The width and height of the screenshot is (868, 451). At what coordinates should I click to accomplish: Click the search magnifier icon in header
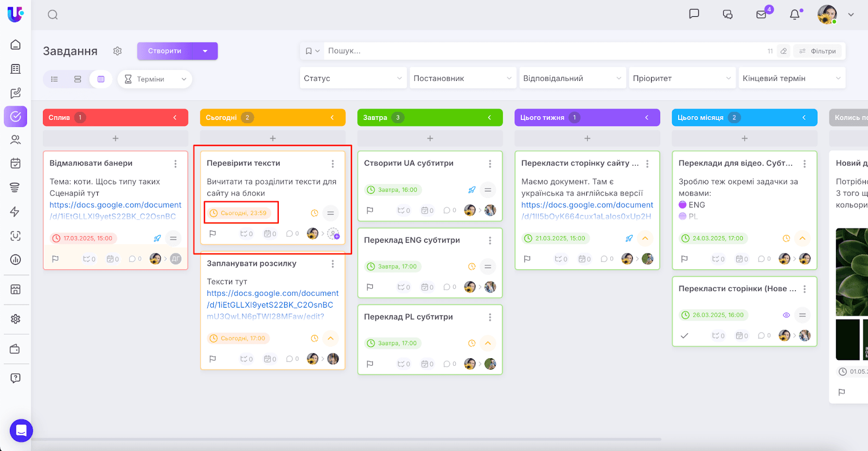click(x=53, y=15)
